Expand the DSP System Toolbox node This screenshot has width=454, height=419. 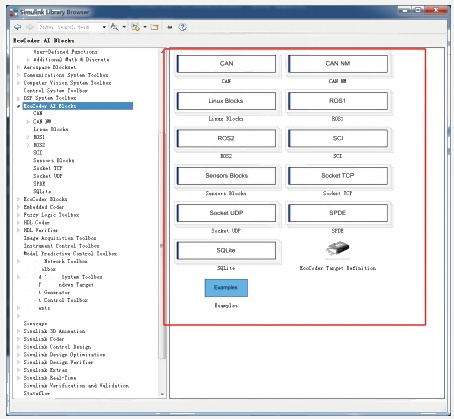(18, 98)
